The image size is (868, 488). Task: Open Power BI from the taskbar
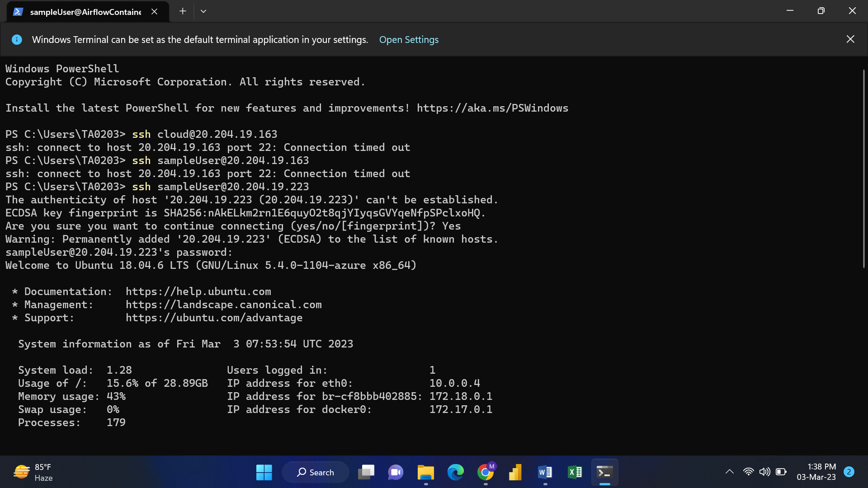(515, 473)
